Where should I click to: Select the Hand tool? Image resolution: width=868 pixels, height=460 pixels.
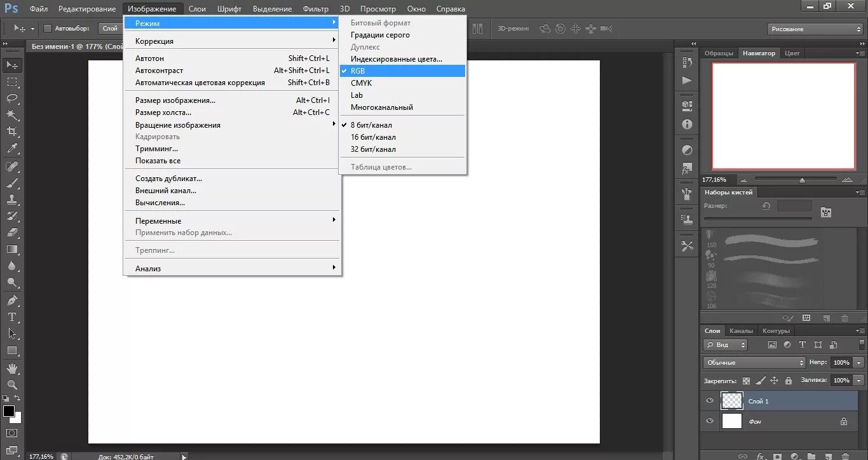(12, 369)
